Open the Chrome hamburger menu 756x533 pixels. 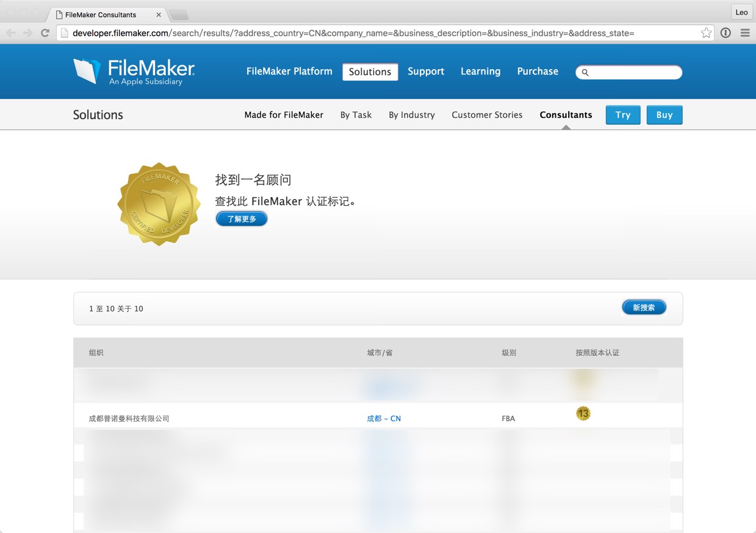pos(745,33)
